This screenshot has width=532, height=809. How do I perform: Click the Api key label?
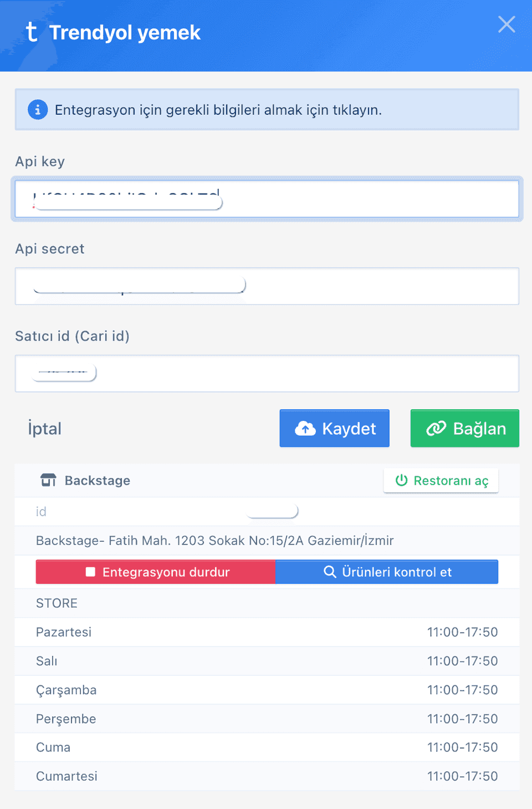[40, 161]
